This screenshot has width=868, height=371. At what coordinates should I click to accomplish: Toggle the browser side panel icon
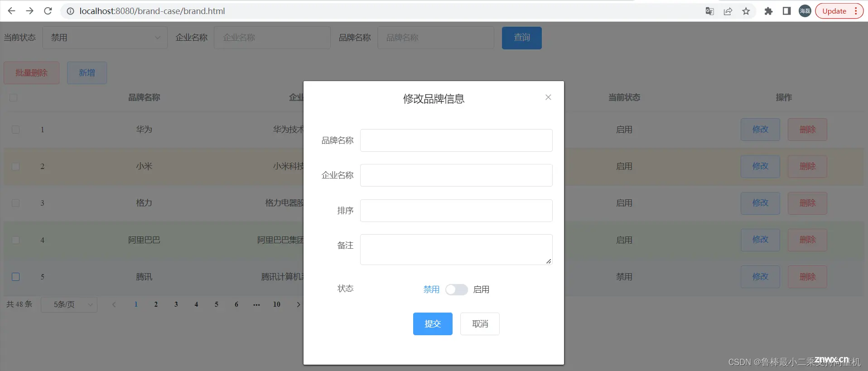(787, 11)
